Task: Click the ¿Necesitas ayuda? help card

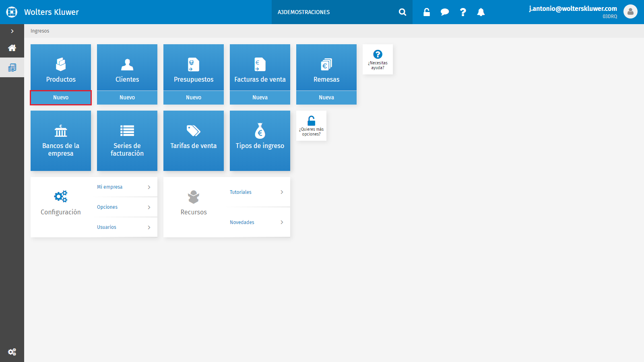Action: click(x=378, y=59)
